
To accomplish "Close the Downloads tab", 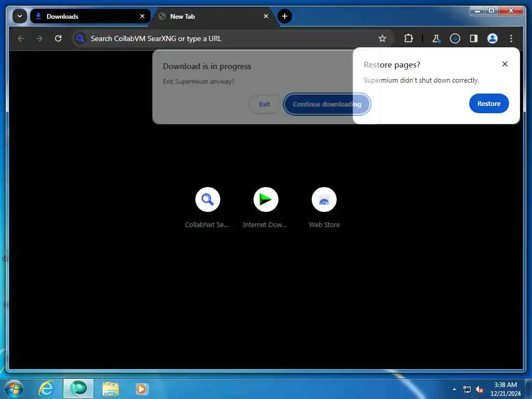I will [142, 16].
